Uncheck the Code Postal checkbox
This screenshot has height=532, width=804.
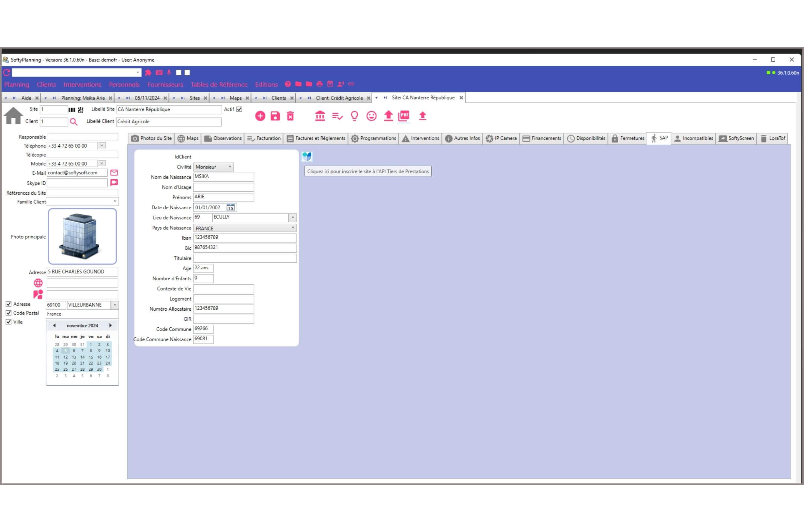point(8,313)
